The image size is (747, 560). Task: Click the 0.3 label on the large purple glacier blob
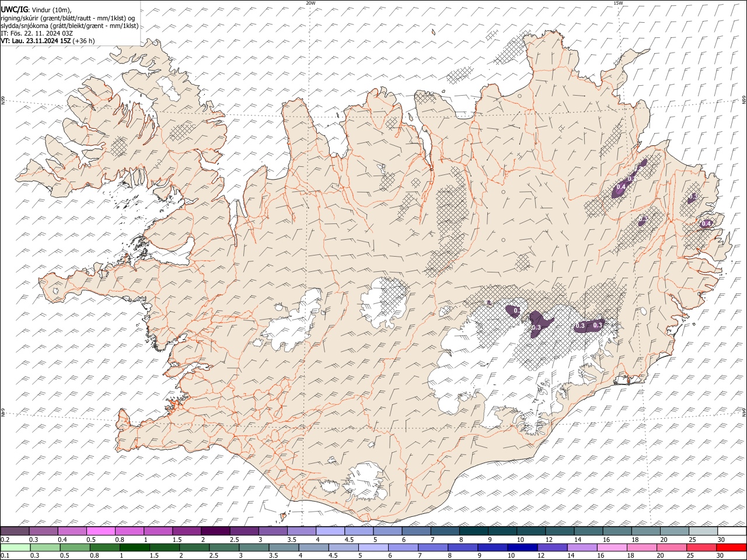(536, 328)
